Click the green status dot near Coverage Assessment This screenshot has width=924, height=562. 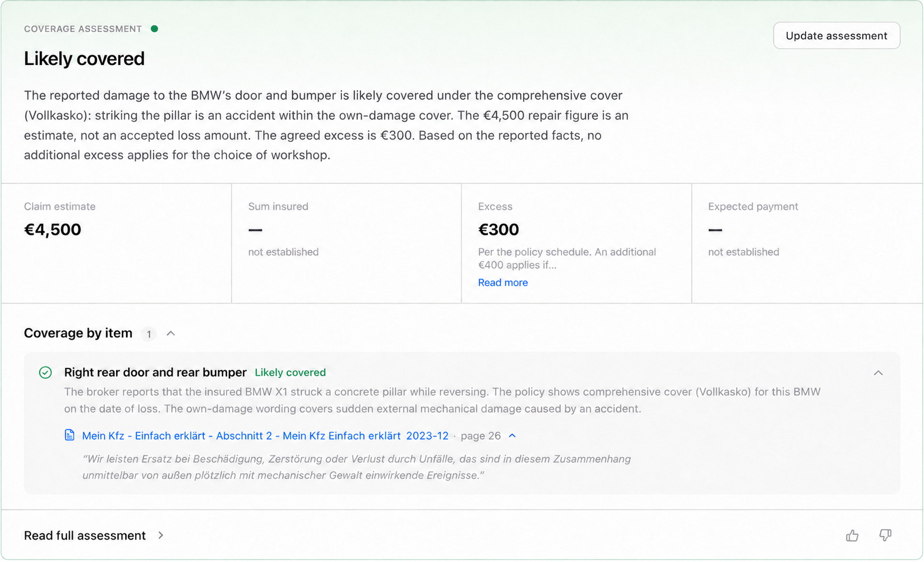point(155,29)
